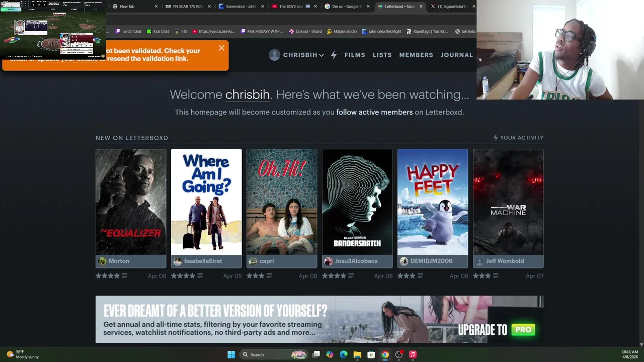Open capri's profile avatar

[253, 261]
